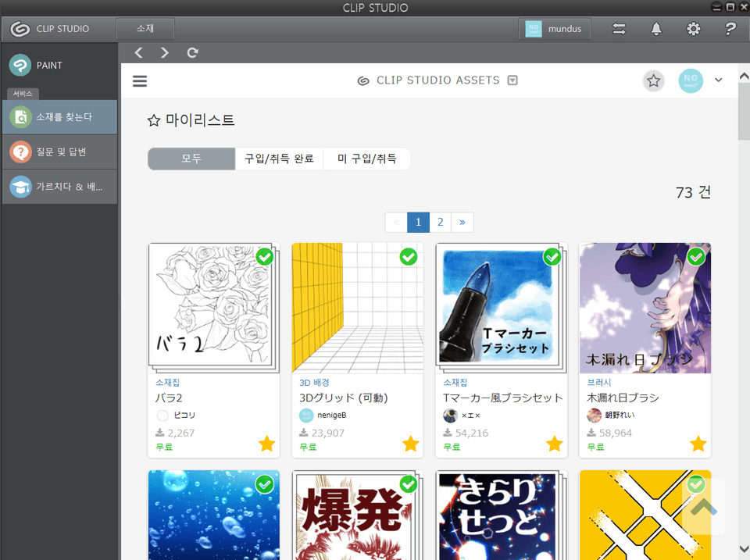The height and width of the screenshot is (560, 750).
Task: Open the cloud sync transfer icon
Action: click(x=619, y=29)
